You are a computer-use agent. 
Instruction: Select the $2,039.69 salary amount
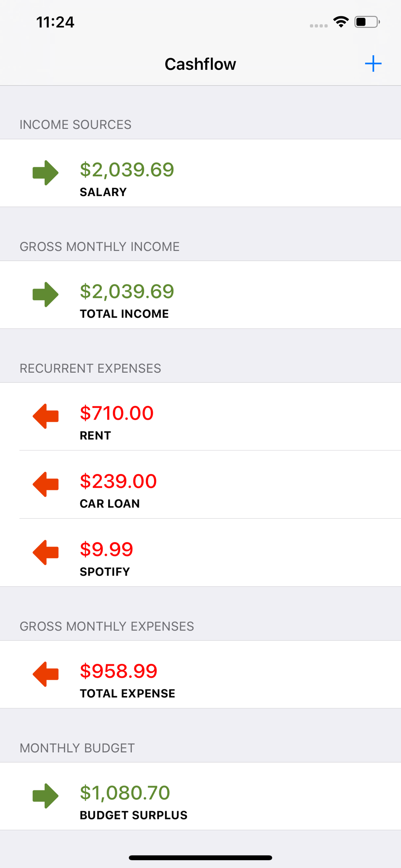[x=127, y=170]
